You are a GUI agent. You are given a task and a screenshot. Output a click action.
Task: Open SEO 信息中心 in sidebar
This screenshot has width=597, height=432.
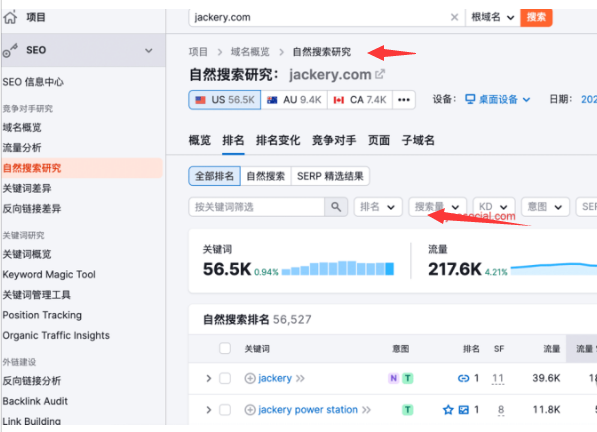point(33,82)
